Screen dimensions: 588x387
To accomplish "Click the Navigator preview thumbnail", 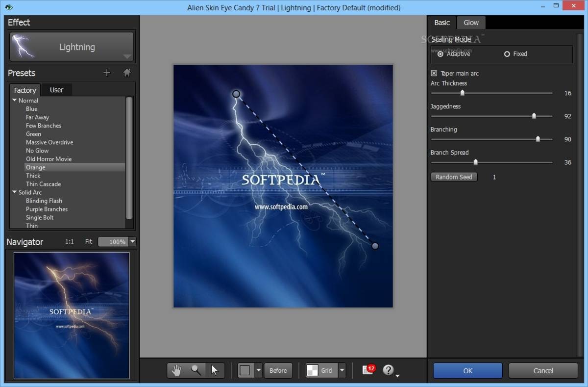I will (72, 315).
